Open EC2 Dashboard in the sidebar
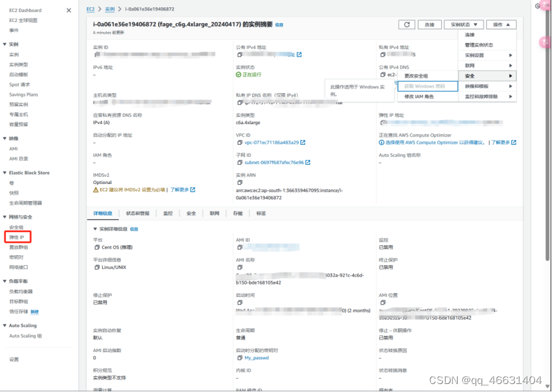552x392 pixels. pyautogui.click(x=25, y=10)
